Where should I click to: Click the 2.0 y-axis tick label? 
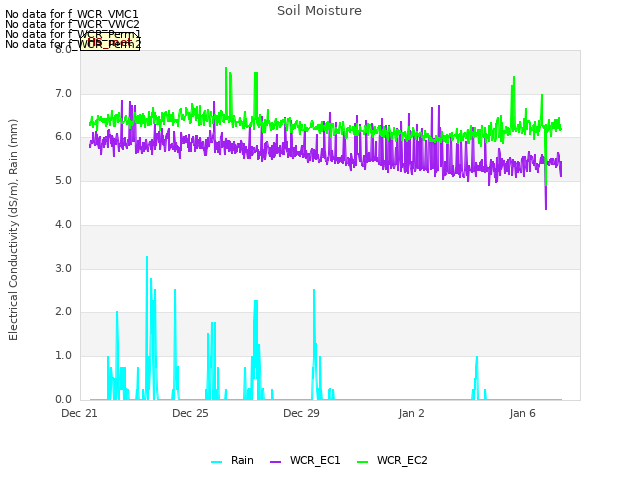coord(63,312)
